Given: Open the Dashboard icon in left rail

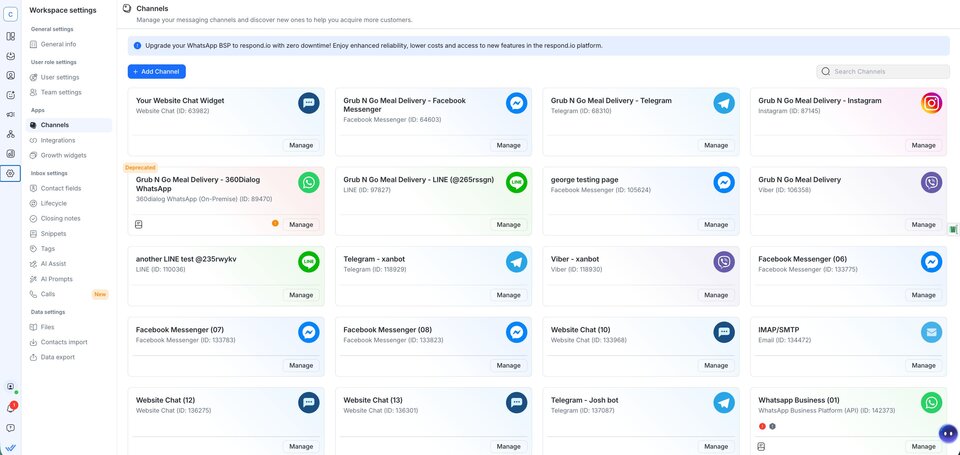Looking at the screenshot, I should [10, 36].
